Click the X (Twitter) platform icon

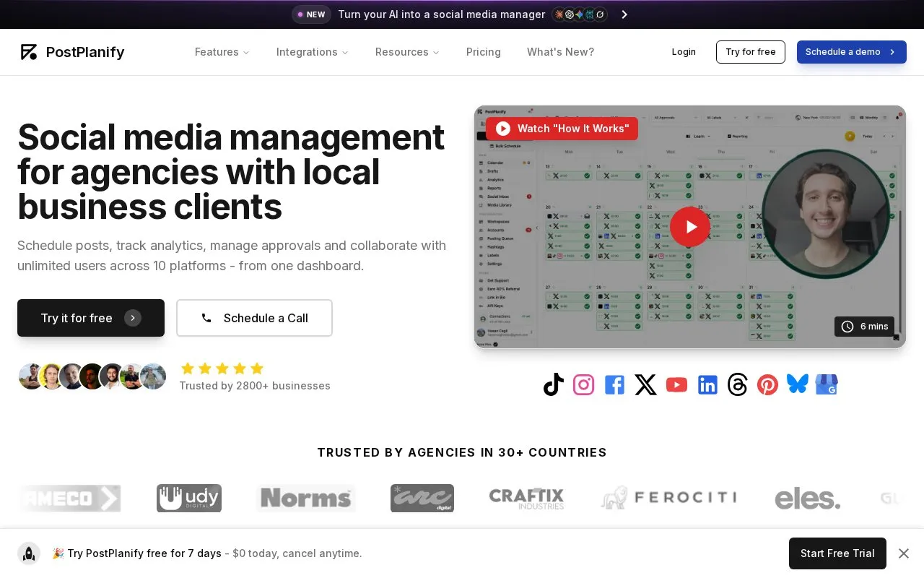(645, 384)
